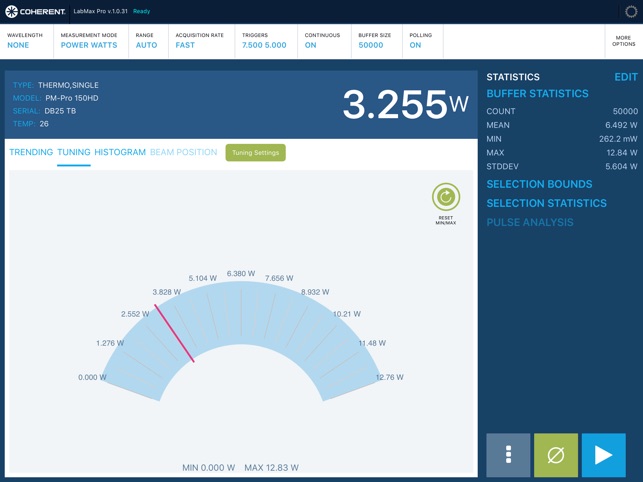This screenshot has width=643, height=482.
Task: Open Measurement Mode POWER WATTS selector
Action: click(x=89, y=41)
